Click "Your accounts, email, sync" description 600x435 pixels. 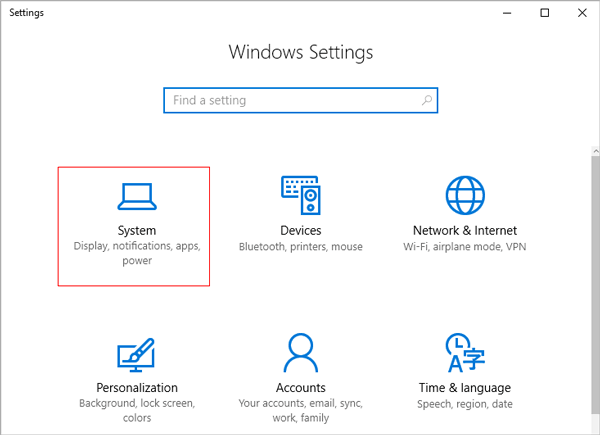click(x=301, y=411)
